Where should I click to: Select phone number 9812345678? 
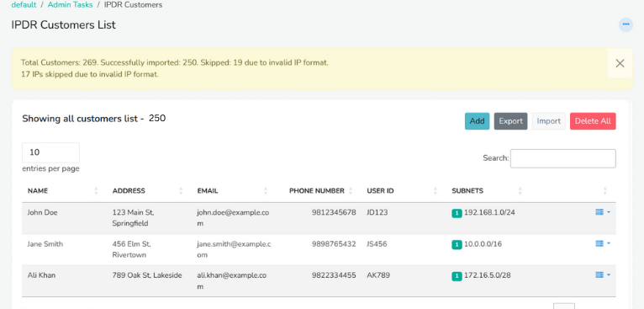pos(334,213)
